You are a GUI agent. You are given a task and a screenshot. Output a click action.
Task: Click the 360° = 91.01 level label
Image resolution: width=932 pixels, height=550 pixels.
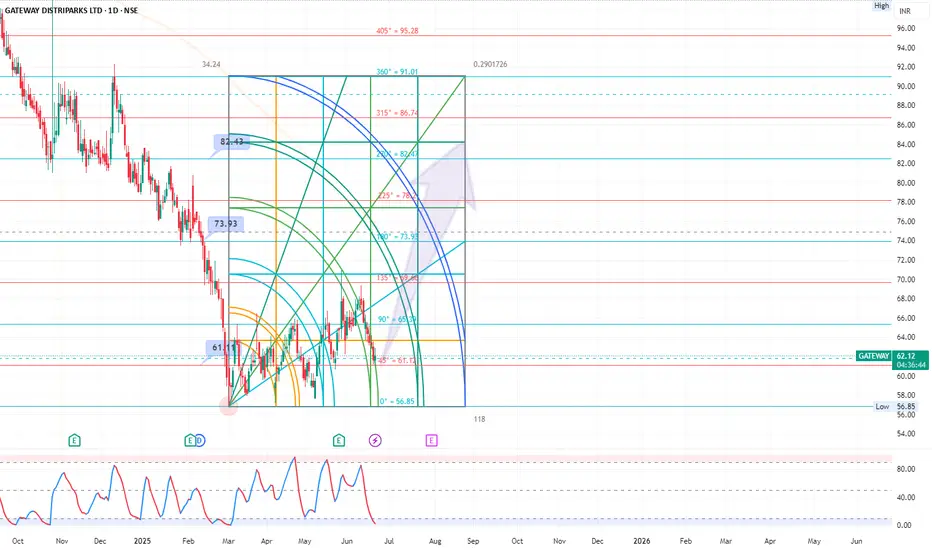pyautogui.click(x=396, y=72)
